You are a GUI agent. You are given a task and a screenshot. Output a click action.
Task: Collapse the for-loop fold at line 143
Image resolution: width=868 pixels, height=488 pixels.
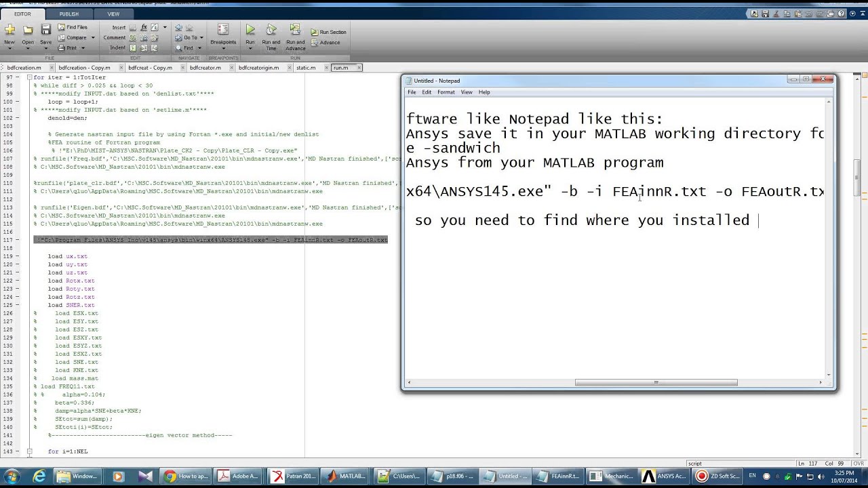[x=29, y=451]
